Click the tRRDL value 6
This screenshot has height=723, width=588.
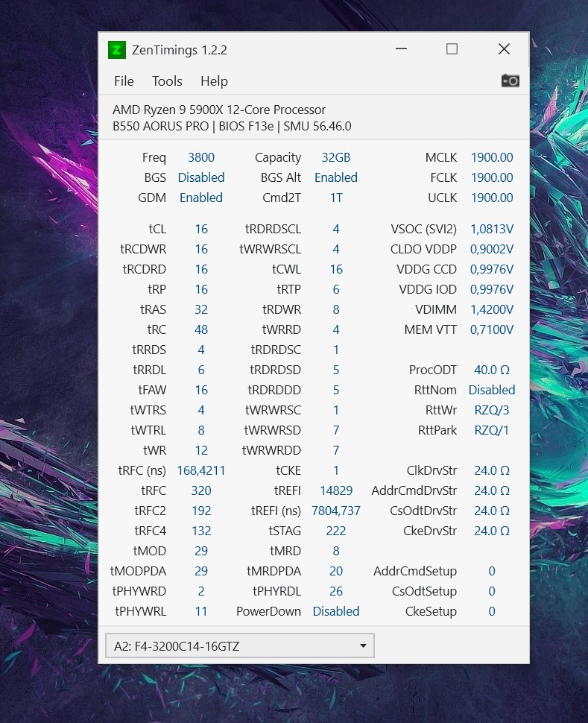[x=201, y=370]
